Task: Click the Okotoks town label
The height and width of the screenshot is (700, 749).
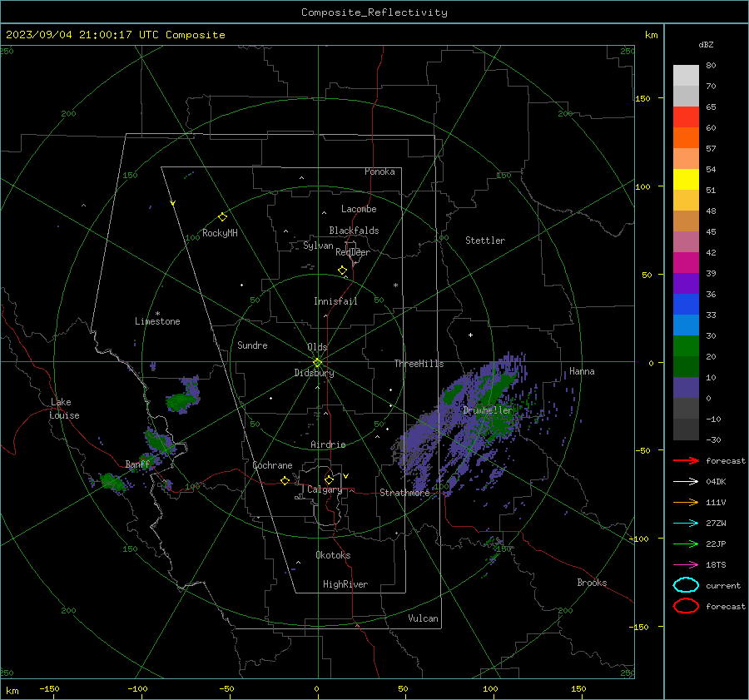Action: pos(333,555)
